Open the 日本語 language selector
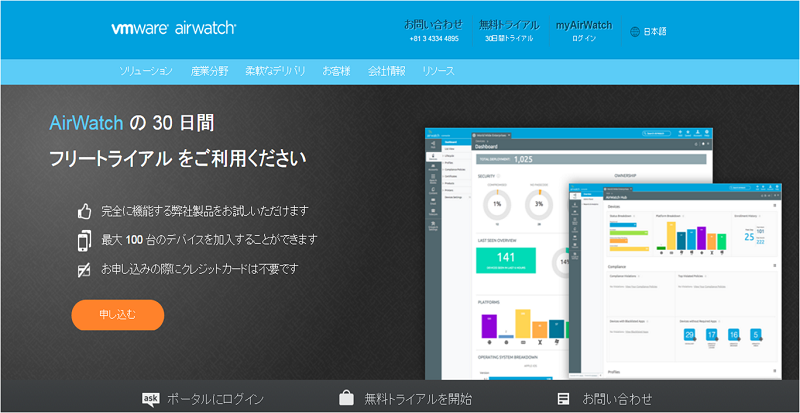 (654, 32)
